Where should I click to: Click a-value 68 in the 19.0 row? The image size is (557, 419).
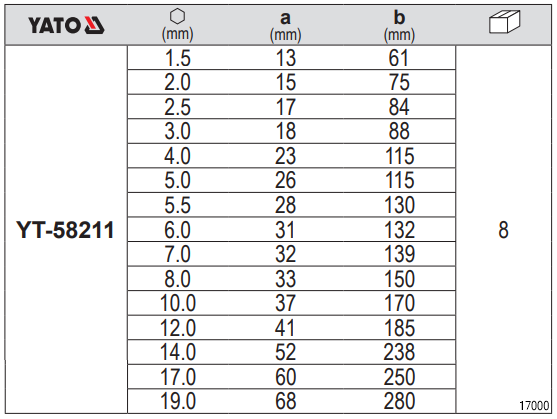285,402
